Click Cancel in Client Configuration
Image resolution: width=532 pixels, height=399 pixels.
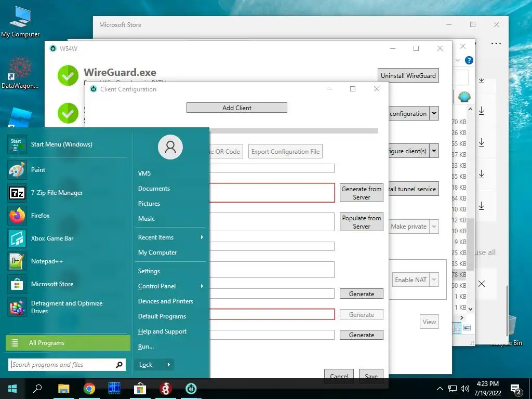click(x=339, y=376)
